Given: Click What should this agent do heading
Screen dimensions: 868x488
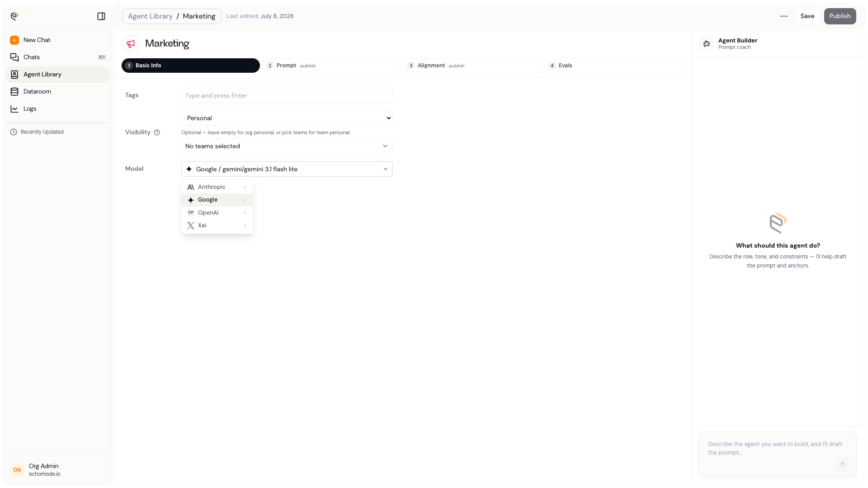Looking at the screenshot, I should coord(778,246).
